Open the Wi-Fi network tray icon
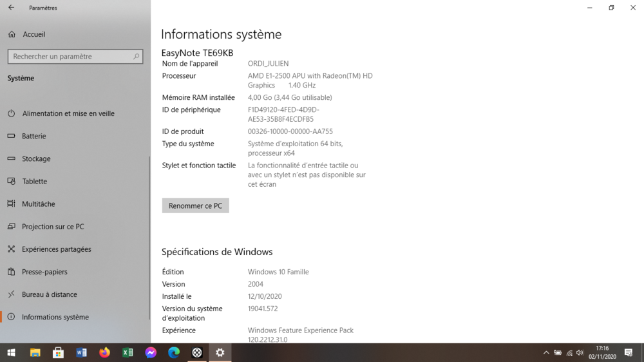Screen dimensions: 644x362 (x=569, y=352)
